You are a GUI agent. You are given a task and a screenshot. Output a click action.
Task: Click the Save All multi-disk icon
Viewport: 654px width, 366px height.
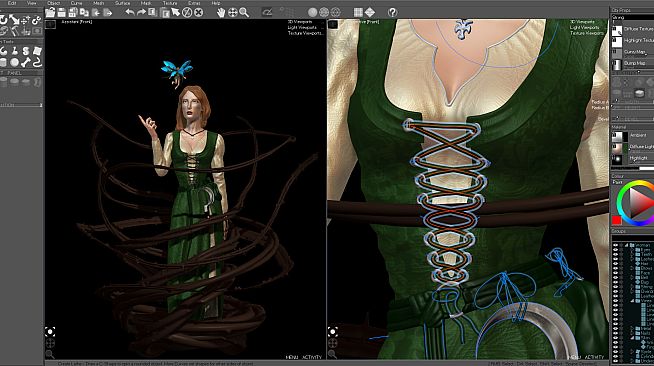[73, 13]
